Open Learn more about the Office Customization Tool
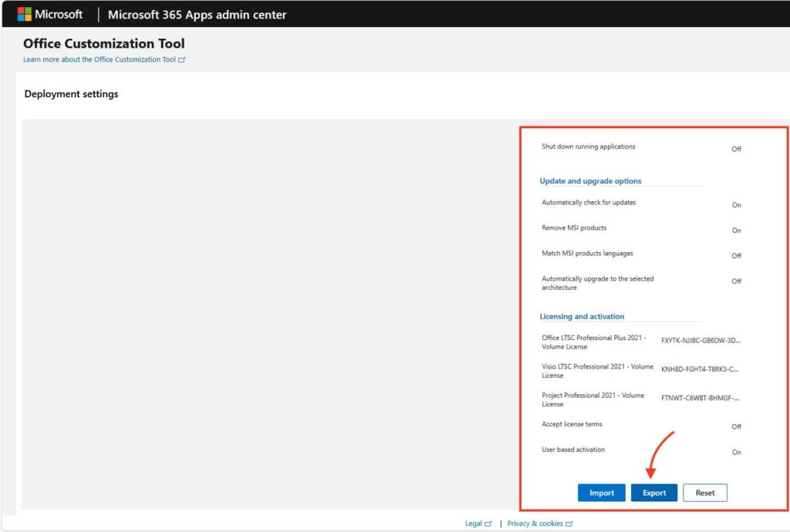 tap(100, 59)
